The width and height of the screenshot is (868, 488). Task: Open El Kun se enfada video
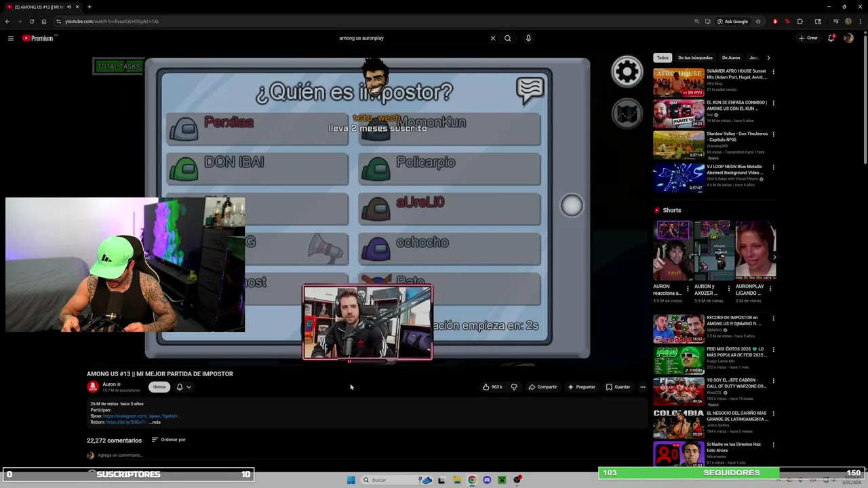click(679, 114)
